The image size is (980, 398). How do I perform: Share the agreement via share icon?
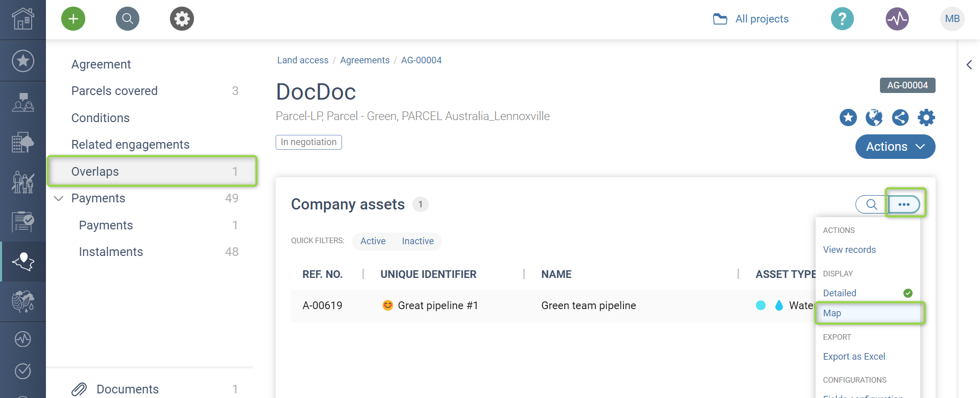pyautogui.click(x=900, y=118)
